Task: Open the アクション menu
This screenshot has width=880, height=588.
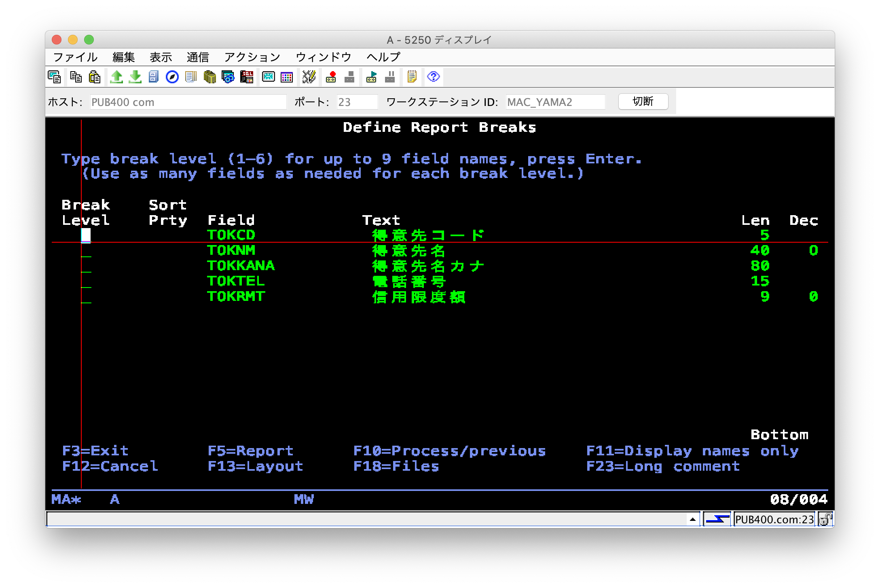Action: pos(252,57)
